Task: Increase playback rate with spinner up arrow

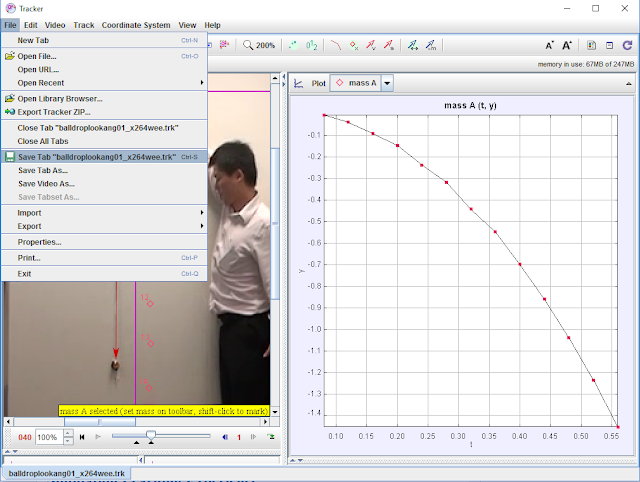Action: pyautogui.click(x=69, y=433)
